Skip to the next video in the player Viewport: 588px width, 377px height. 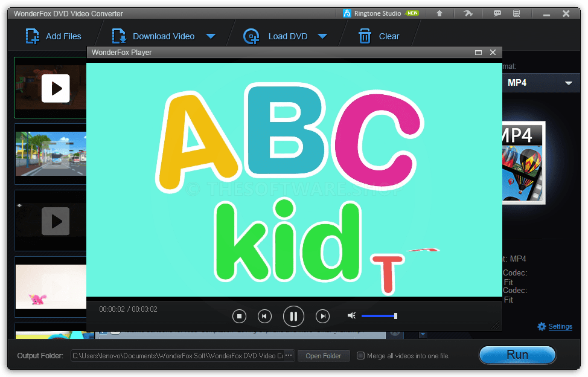pyautogui.click(x=322, y=316)
